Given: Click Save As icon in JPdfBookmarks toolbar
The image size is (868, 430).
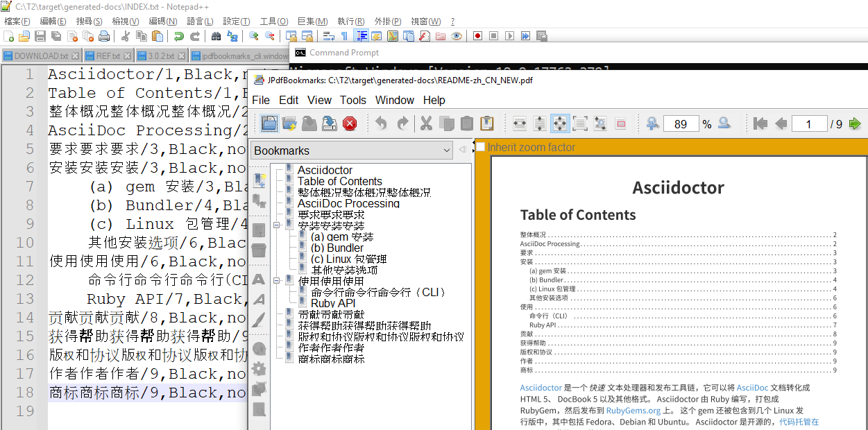Looking at the screenshot, I should point(330,123).
